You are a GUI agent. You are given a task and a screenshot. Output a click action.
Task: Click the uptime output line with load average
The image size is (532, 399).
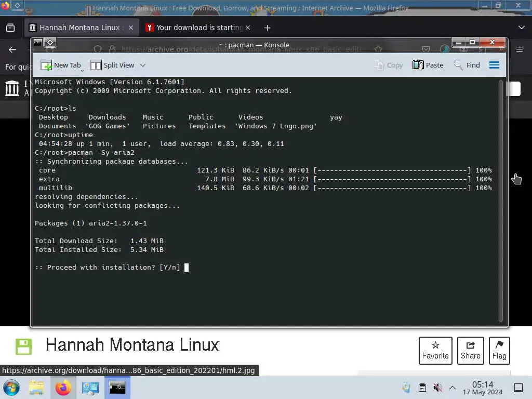161,144
